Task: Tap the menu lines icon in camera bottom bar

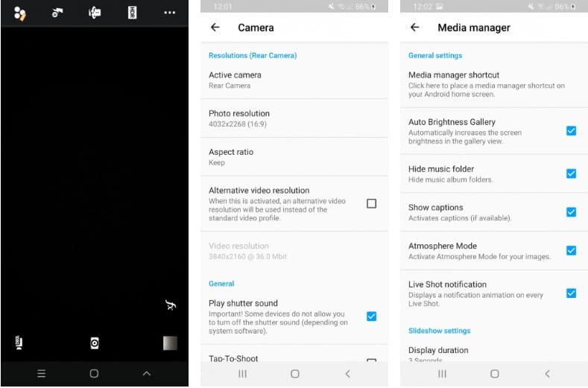Action: point(42,373)
